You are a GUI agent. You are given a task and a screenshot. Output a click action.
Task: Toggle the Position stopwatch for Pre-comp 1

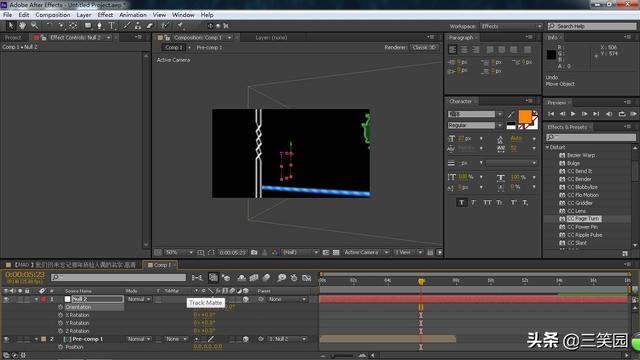click(x=60, y=347)
